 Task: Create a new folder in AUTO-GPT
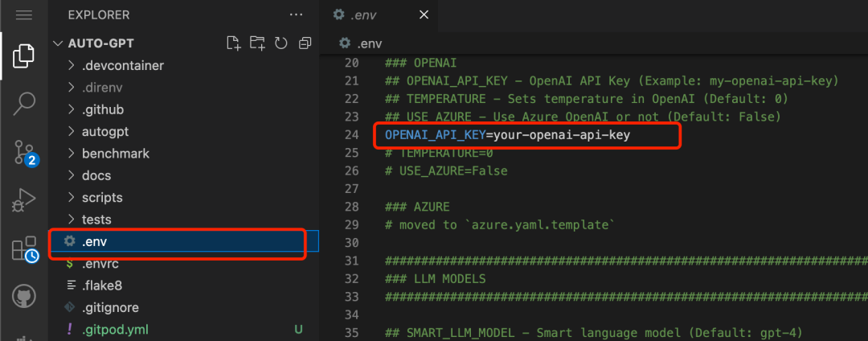[x=257, y=43]
